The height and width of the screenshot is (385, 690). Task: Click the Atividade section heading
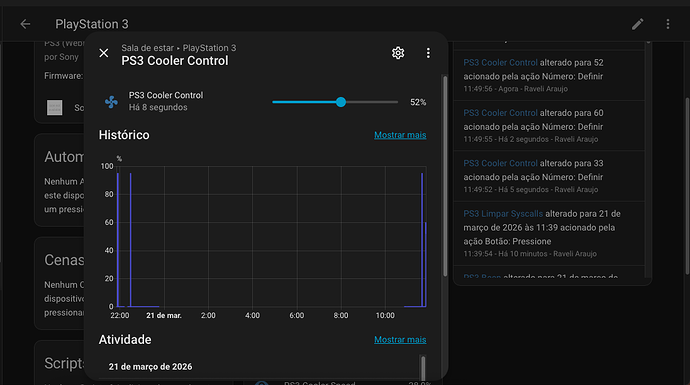coord(125,340)
